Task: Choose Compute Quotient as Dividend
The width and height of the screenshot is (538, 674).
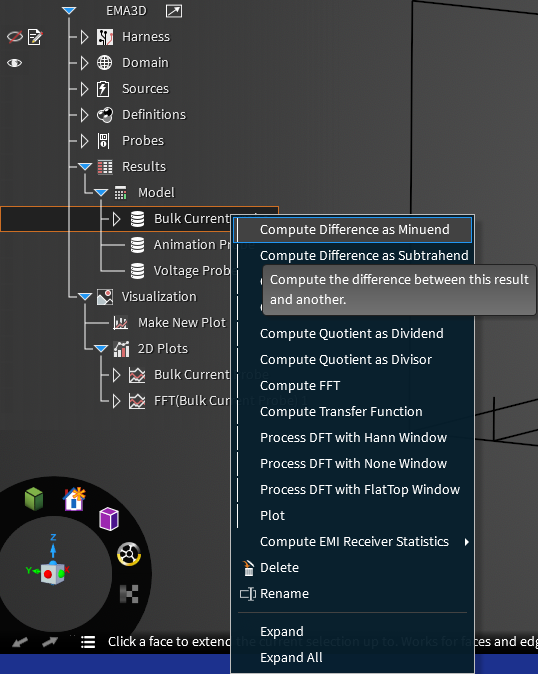Action: click(352, 334)
